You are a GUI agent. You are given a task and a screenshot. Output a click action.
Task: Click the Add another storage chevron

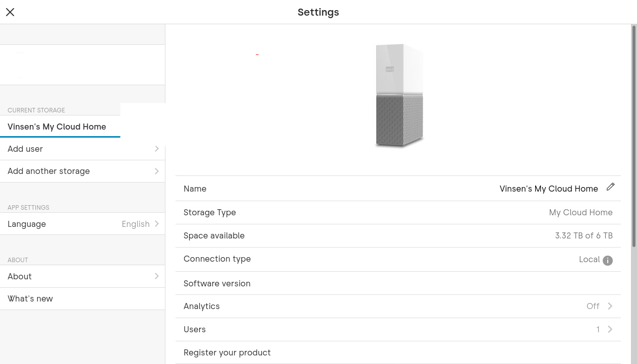[x=157, y=171]
